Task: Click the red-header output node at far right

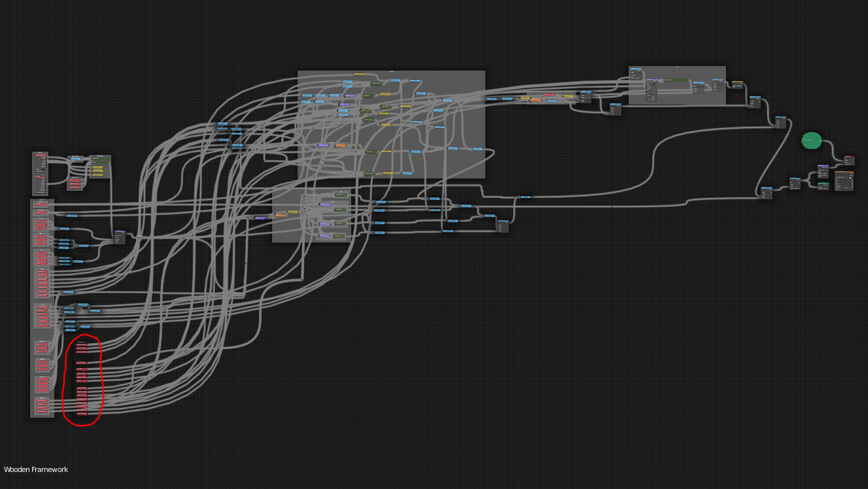Action: [x=849, y=160]
